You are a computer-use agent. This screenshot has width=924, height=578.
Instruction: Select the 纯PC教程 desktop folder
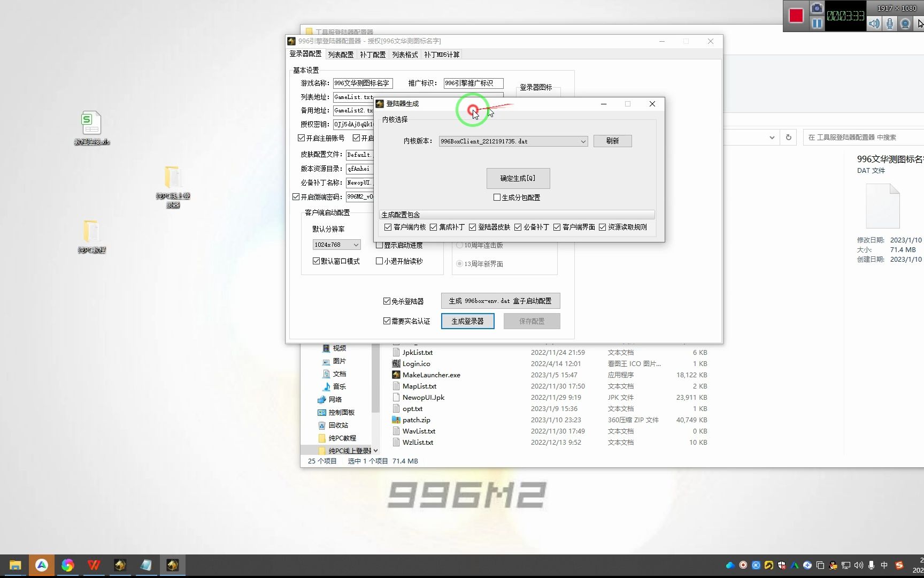tap(91, 236)
